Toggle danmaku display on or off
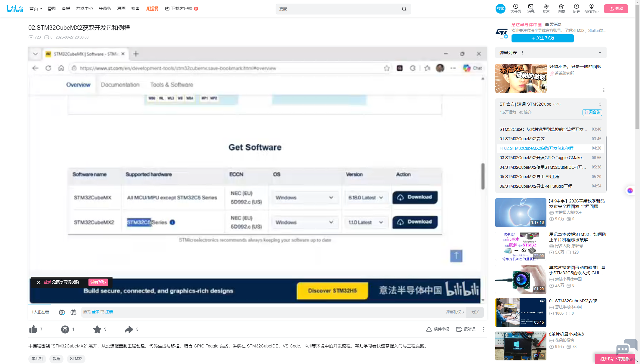This screenshot has height=364, width=640. click(62, 312)
